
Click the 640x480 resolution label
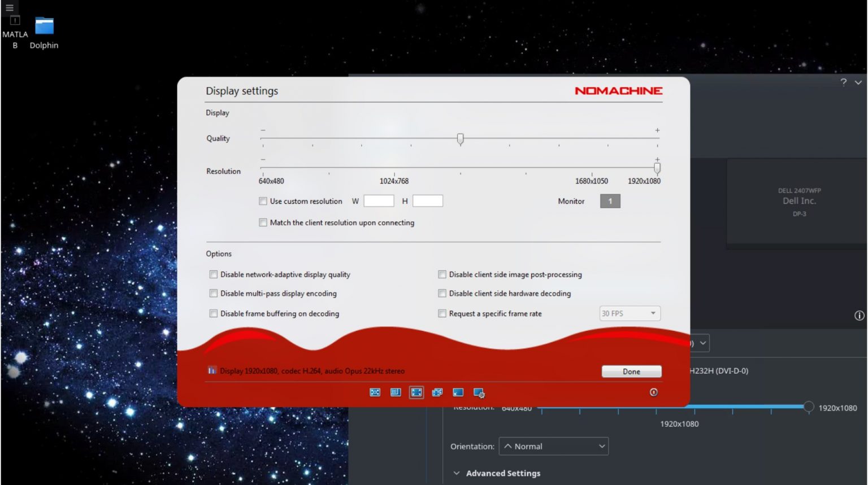[x=271, y=181]
